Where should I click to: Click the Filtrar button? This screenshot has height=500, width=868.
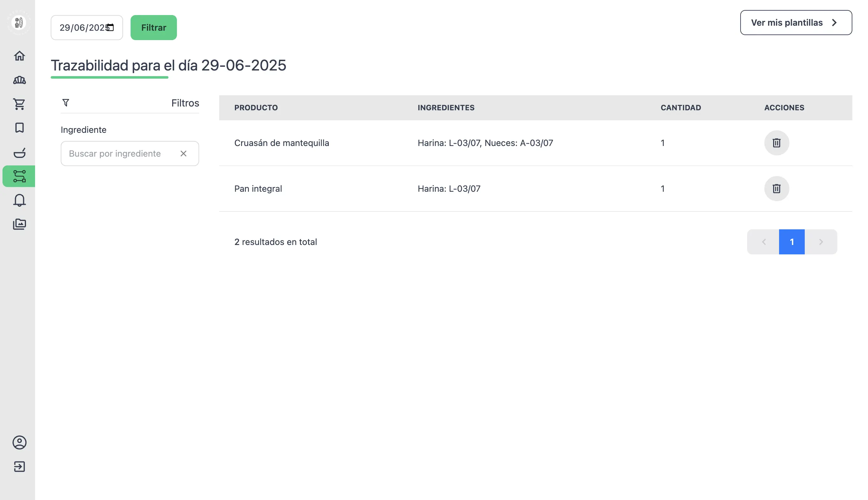pyautogui.click(x=153, y=28)
